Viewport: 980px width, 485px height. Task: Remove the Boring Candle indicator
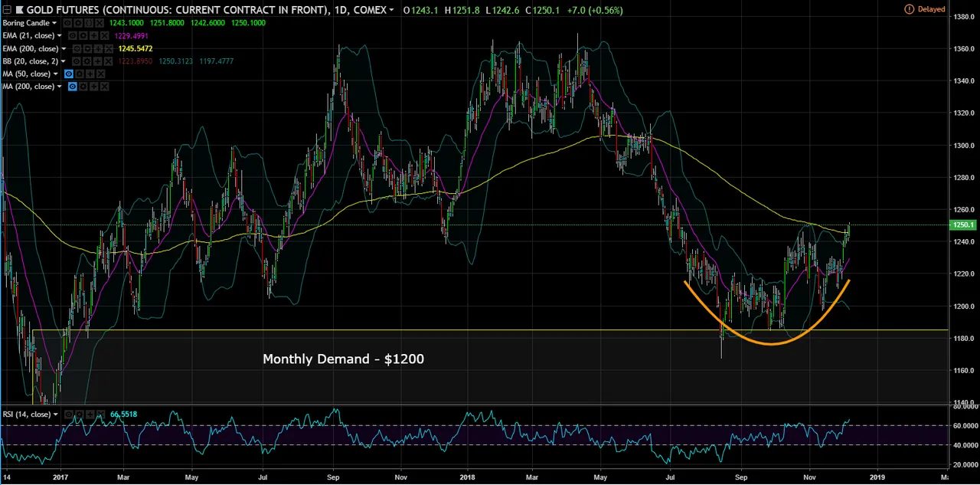[x=99, y=23]
